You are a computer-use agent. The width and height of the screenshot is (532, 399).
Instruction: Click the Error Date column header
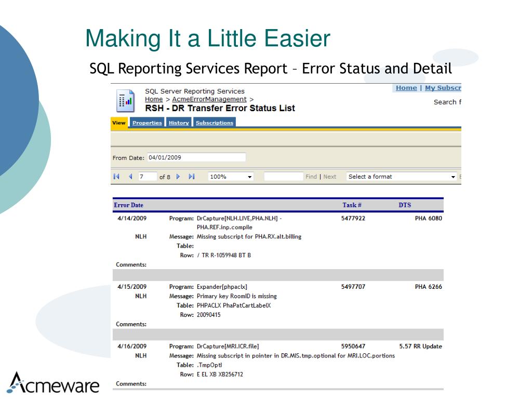click(128, 205)
